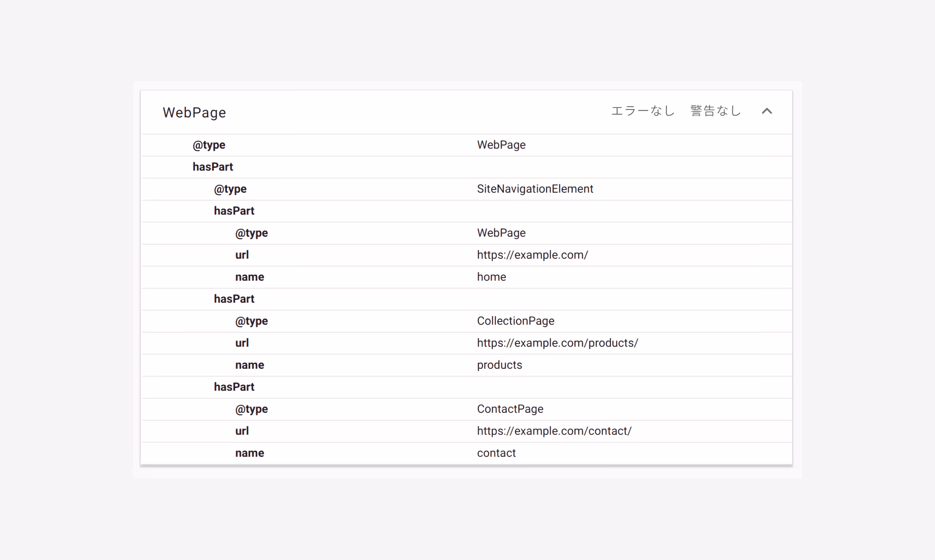Click the name key beside home
Image resolution: width=935 pixels, height=560 pixels.
[x=249, y=277]
